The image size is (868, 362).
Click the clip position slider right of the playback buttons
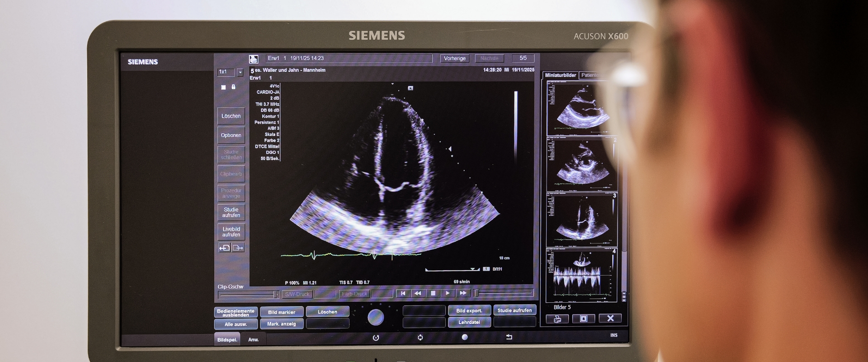[x=503, y=294]
